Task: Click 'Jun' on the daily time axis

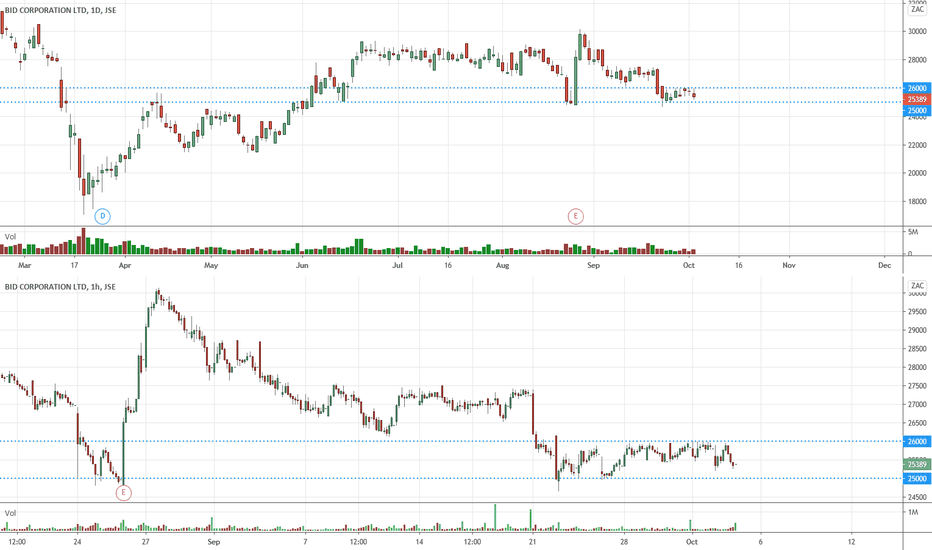Action: click(302, 265)
